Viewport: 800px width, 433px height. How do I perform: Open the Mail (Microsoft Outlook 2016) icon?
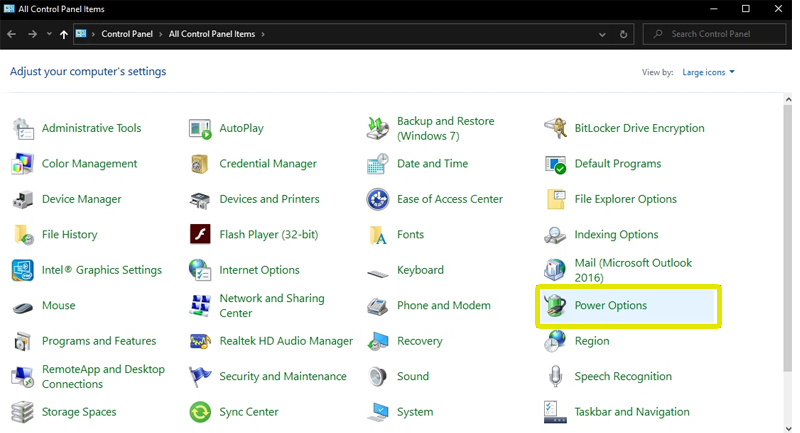pyautogui.click(x=555, y=270)
